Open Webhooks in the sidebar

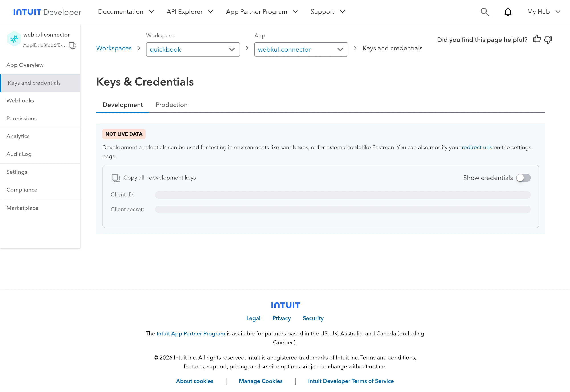(40, 101)
